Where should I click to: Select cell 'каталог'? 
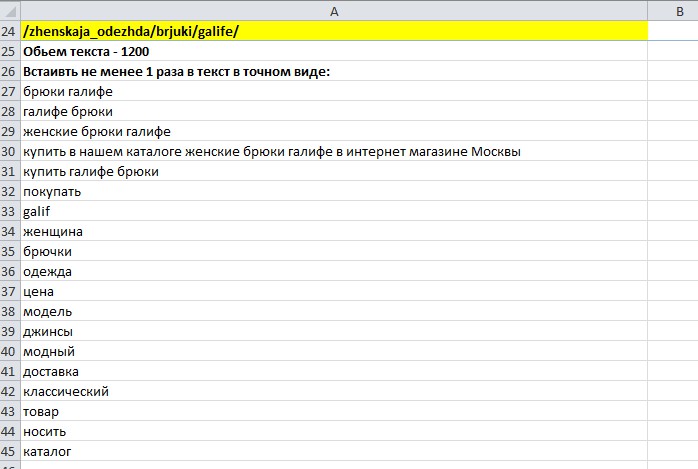pos(334,451)
